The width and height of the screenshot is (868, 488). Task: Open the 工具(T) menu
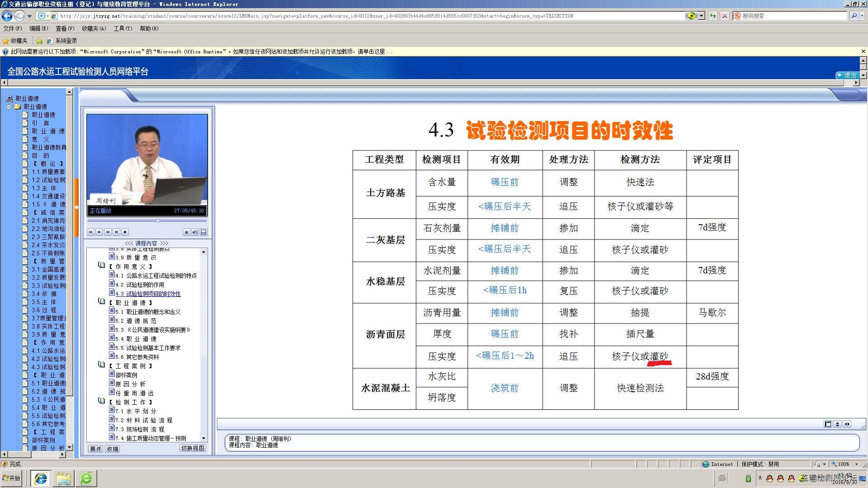click(123, 28)
